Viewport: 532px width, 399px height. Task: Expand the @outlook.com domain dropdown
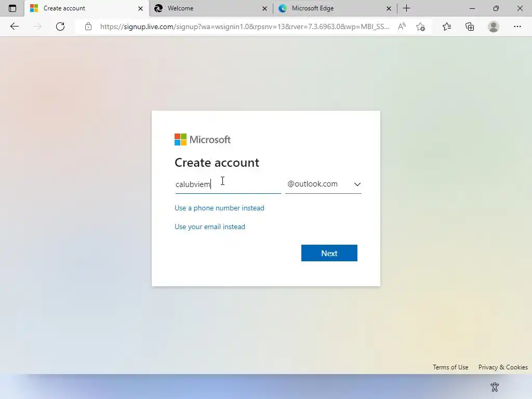[323, 184]
